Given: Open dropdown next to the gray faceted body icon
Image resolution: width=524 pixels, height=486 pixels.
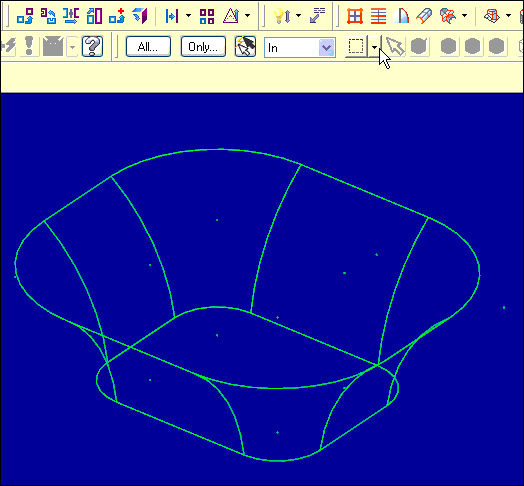Looking at the screenshot, I should coord(464,15).
